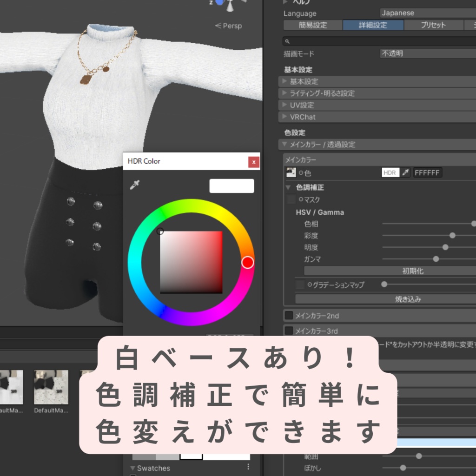Enable the メインカラー2nd checkbox
Viewport: 476px width, 476px height.
point(289,316)
